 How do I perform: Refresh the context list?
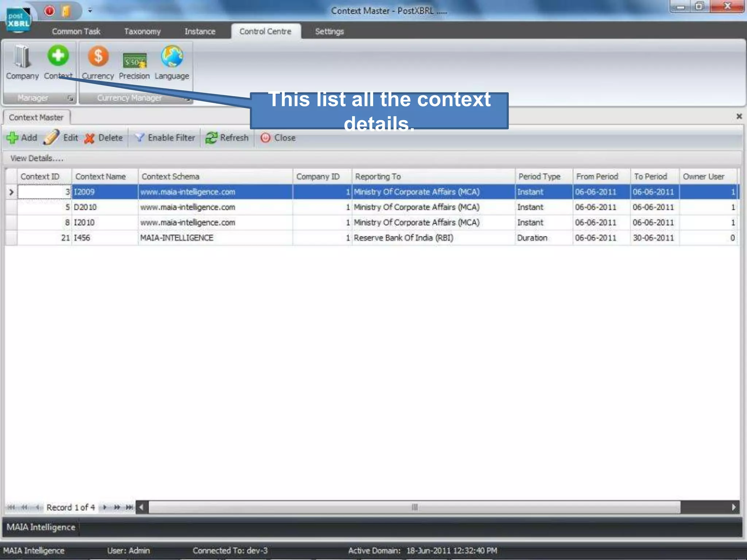[227, 138]
